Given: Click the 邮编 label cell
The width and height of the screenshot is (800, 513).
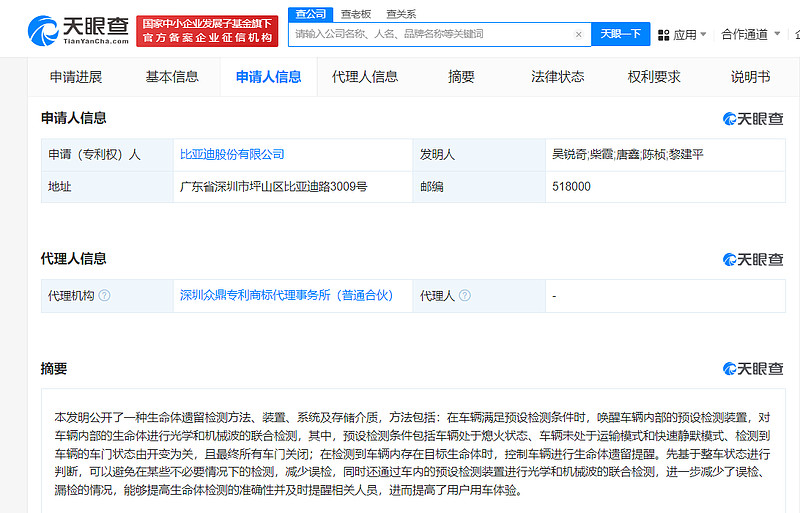Looking at the screenshot, I should [x=479, y=187].
